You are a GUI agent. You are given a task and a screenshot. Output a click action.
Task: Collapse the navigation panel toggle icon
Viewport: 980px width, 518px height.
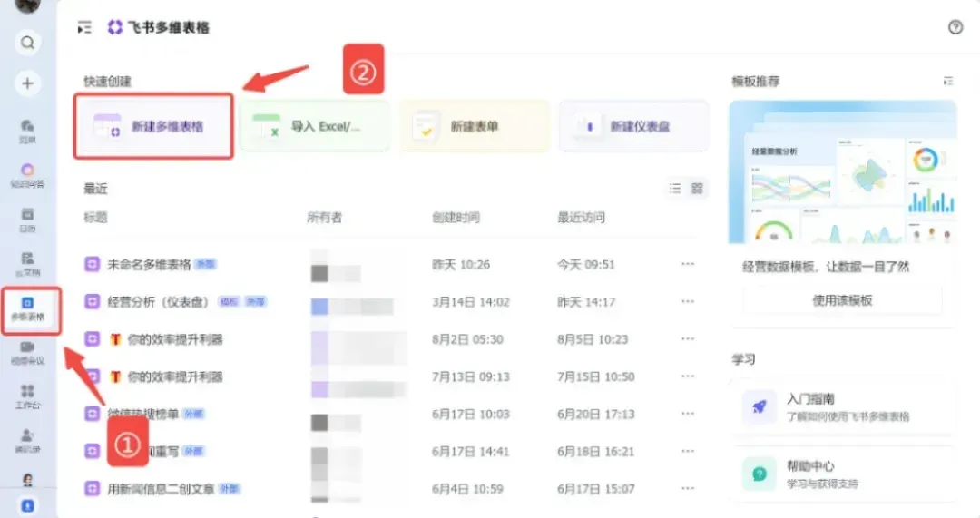[83, 27]
